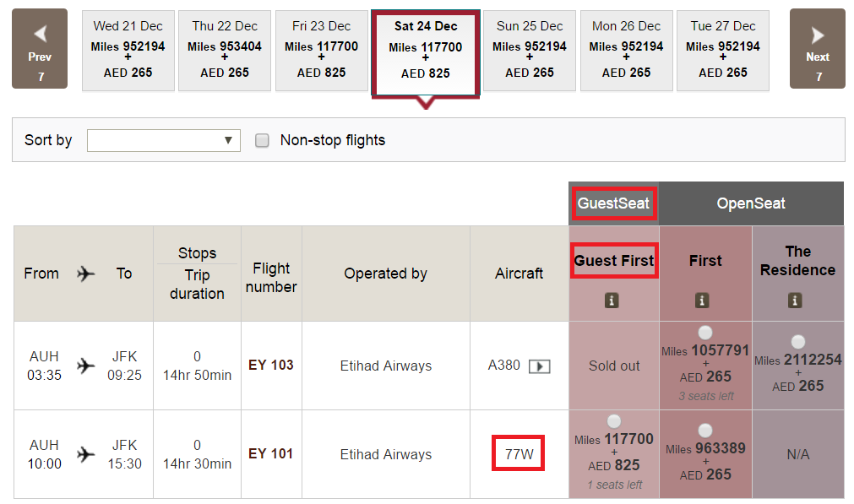Click the Next 7 days arrow
Screen dimensions: 854x504
817,48
